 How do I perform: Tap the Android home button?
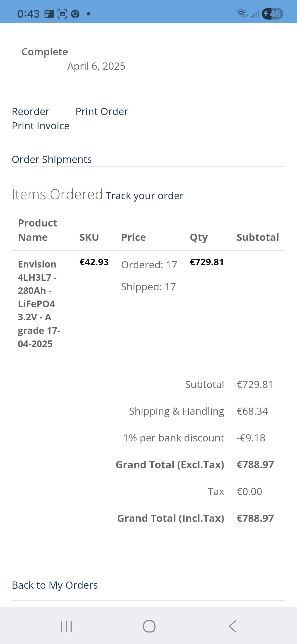coord(149,626)
